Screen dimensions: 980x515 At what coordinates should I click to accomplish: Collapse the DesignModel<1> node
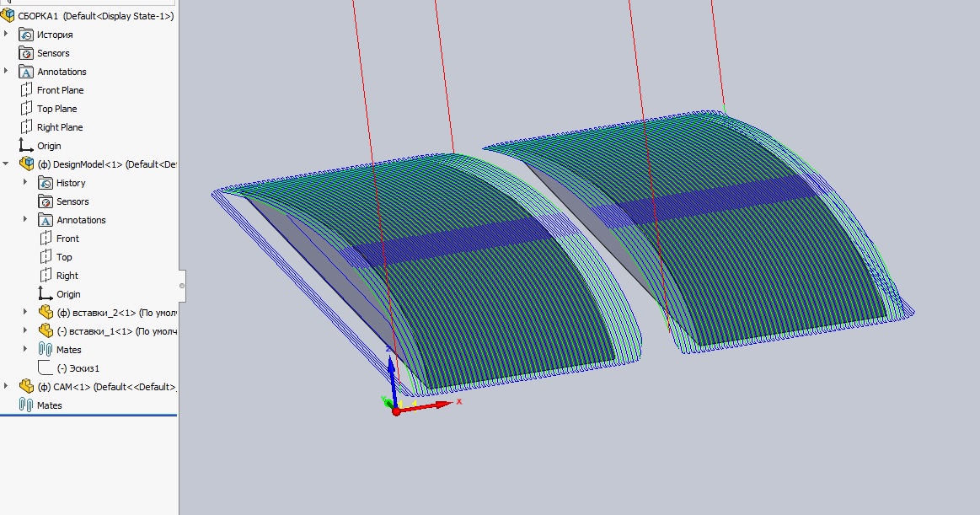pos(6,164)
